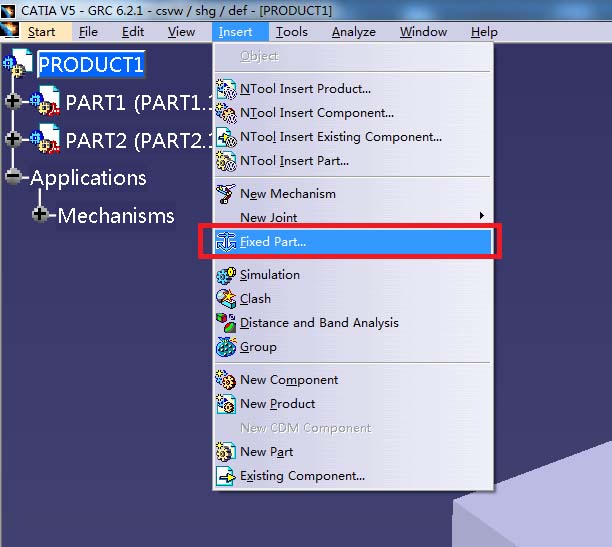Click the New Component gear icon

click(226, 380)
